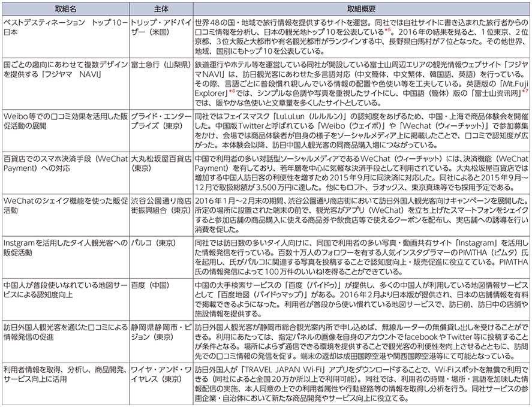Click the 2016年1月〜2月末 campaign description
The image size is (532, 407).
[x=361, y=215]
